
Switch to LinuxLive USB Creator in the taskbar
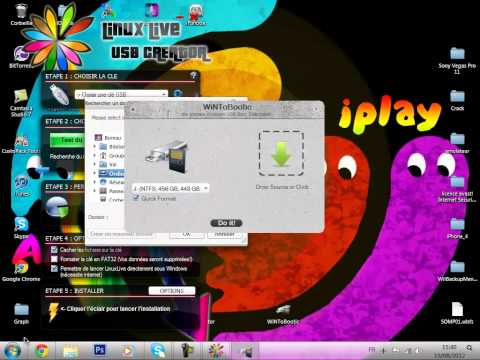point(216,351)
